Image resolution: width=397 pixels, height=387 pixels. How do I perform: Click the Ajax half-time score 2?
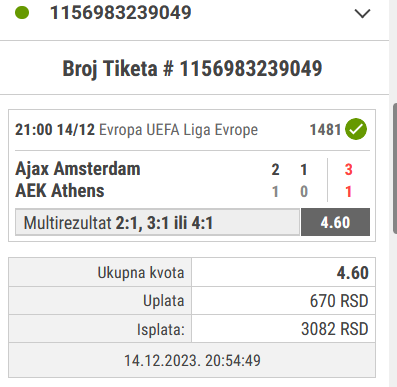point(275,170)
